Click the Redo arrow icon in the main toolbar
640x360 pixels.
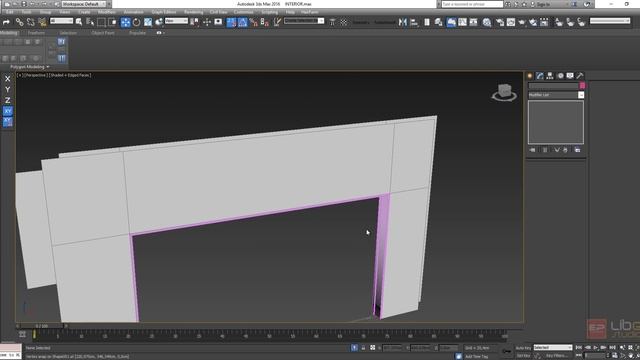tap(6, 22)
